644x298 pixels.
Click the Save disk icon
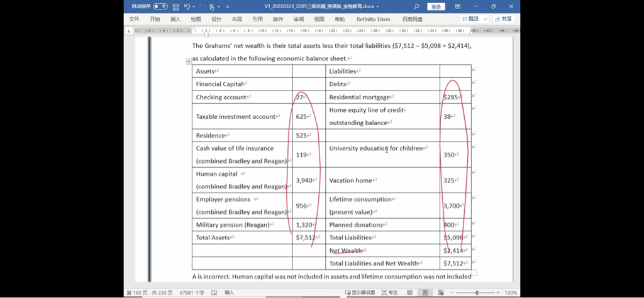(176, 6)
